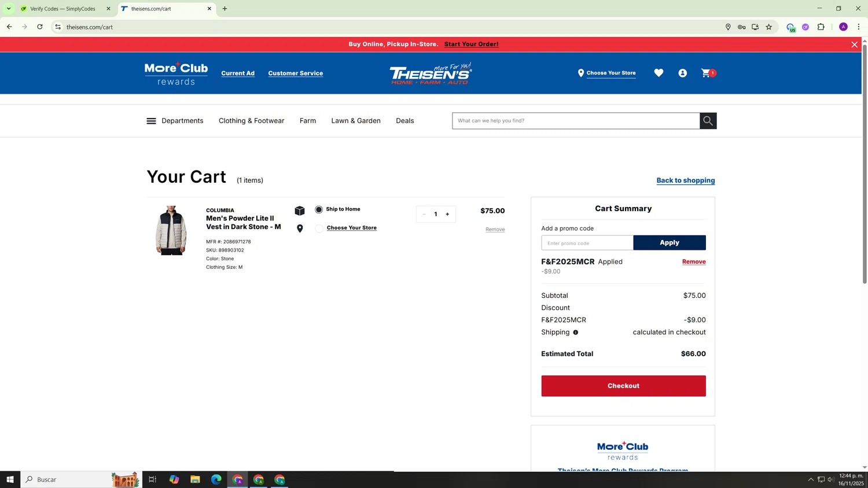Open the Farm menu
Viewport: 868px width, 488px height.
(308, 121)
